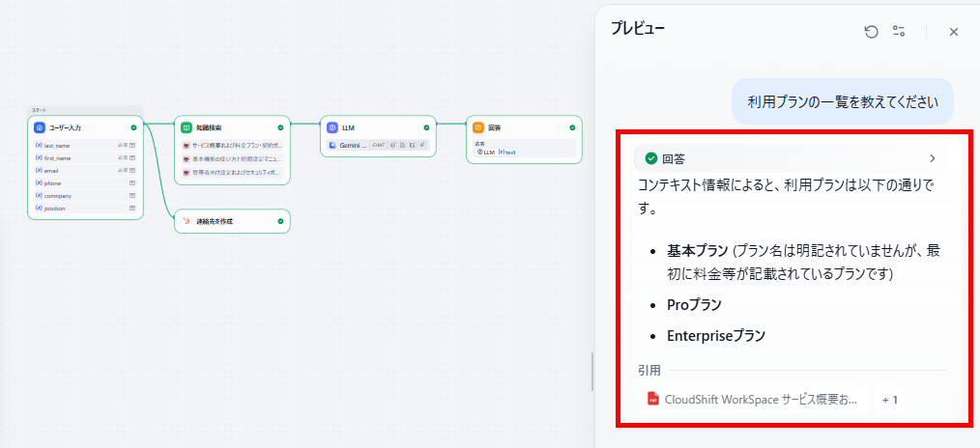Image resolution: width=980 pixels, height=448 pixels.
Task: Click the HubSpot icon on 連絡先を作成 node
Action: point(187,221)
